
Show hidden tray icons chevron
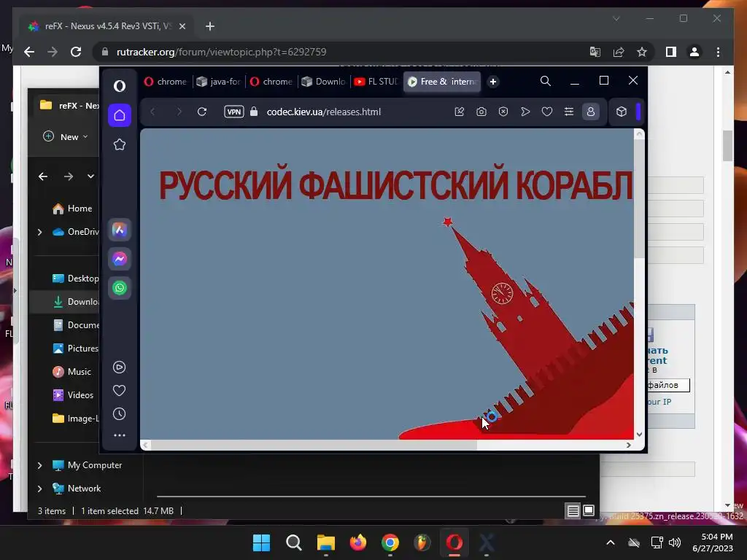pos(611,542)
